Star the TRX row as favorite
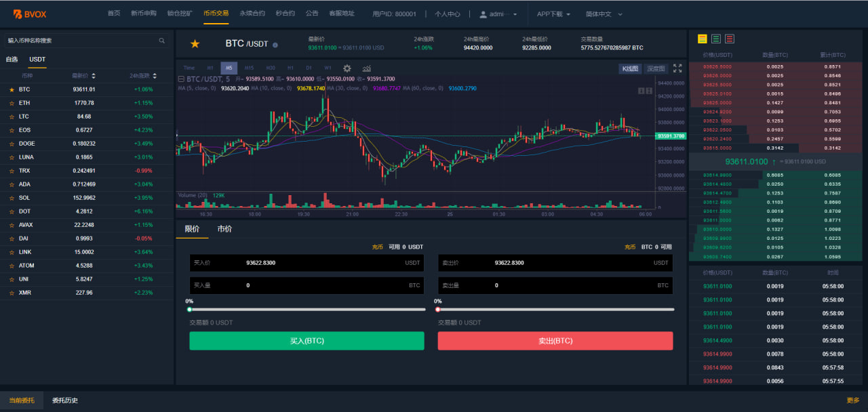Viewport: 868px width, 412px height. [12, 171]
